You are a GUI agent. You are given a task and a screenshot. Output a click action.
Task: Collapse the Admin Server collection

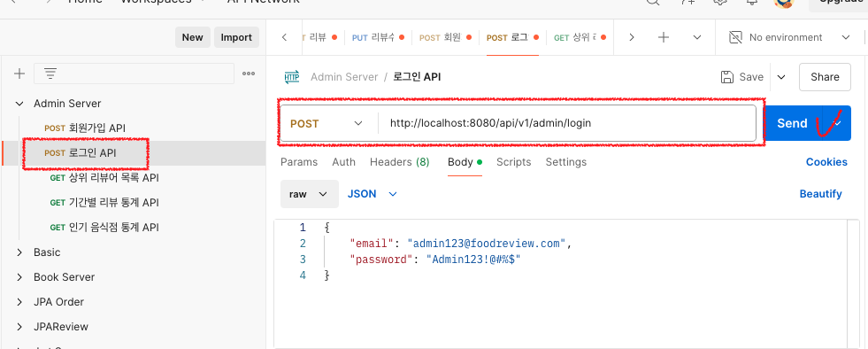tap(19, 104)
